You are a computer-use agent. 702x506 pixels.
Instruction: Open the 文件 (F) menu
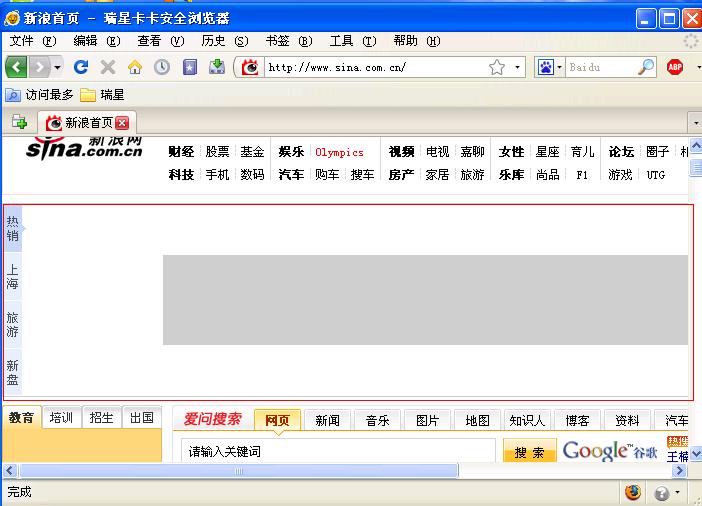tap(33, 41)
